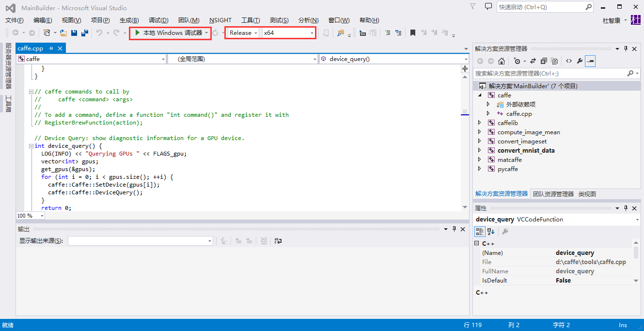Switch to the 类视图 tab
Viewport: 644px width, 331px height.
coord(587,194)
